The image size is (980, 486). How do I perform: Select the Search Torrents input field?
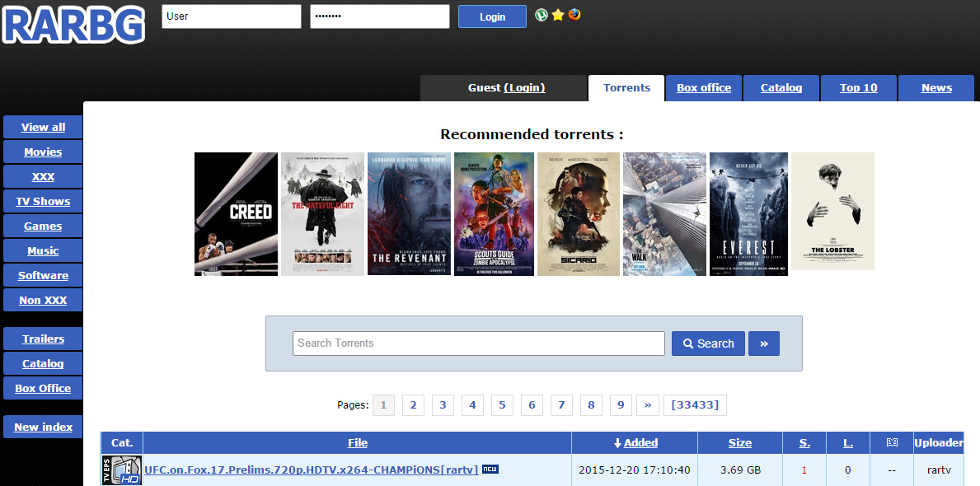pos(479,343)
